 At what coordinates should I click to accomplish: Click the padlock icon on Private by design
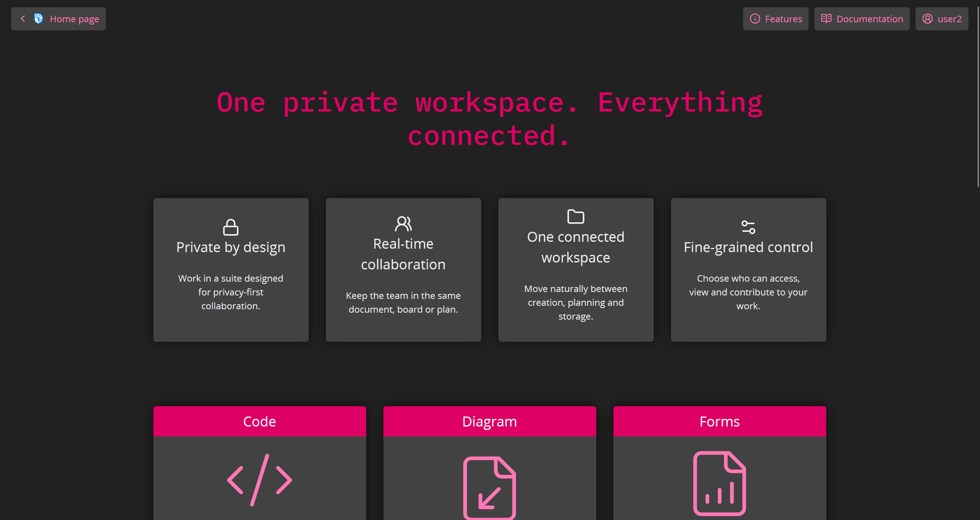tap(231, 227)
